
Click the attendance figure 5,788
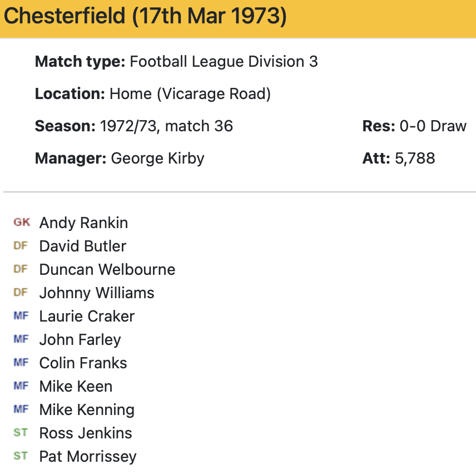(415, 159)
